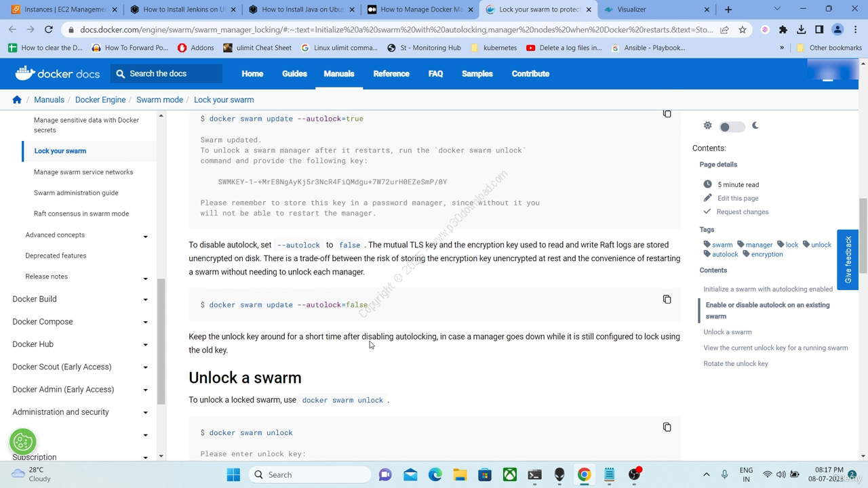The height and width of the screenshot is (488, 868).
Task: Show hidden system tray icons
Action: tap(706, 474)
